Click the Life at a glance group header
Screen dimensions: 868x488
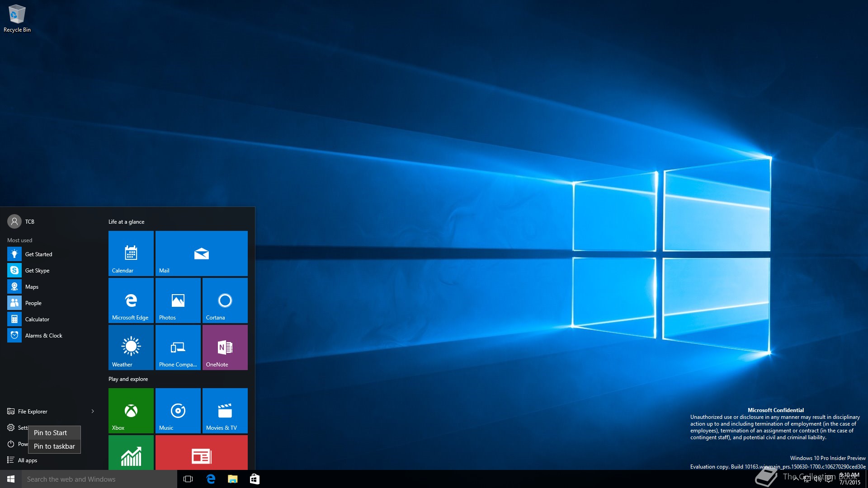(126, 221)
